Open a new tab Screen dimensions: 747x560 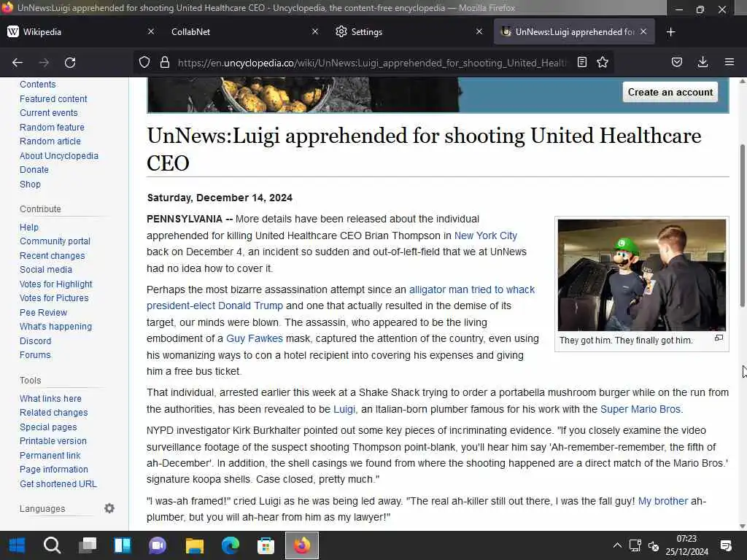tap(671, 32)
